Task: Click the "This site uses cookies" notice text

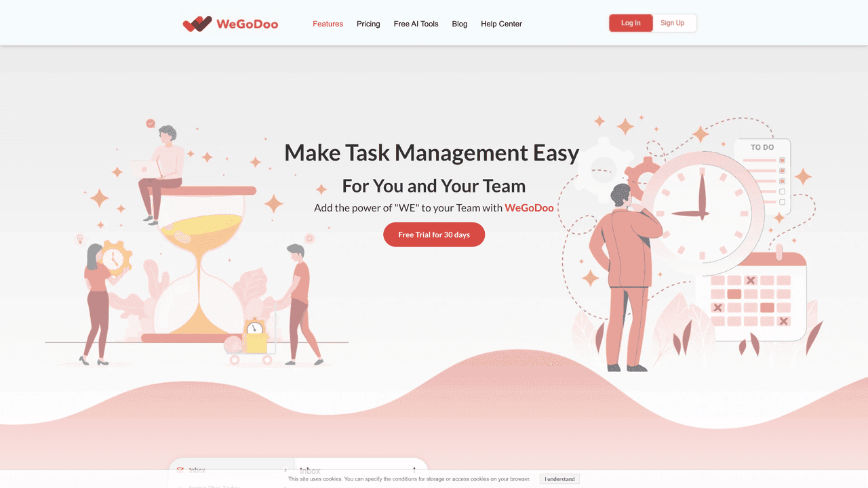Action: click(410, 479)
